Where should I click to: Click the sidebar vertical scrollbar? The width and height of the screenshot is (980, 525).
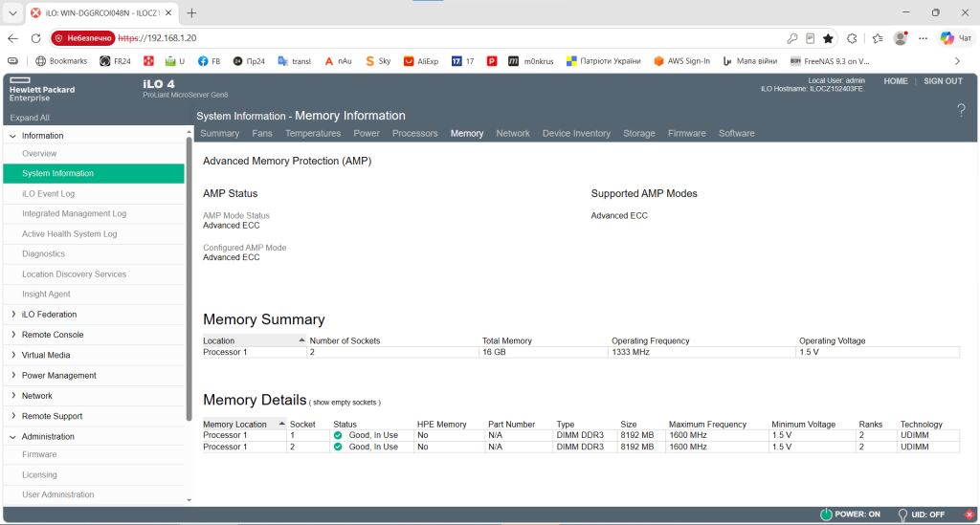[x=189, y=277]
